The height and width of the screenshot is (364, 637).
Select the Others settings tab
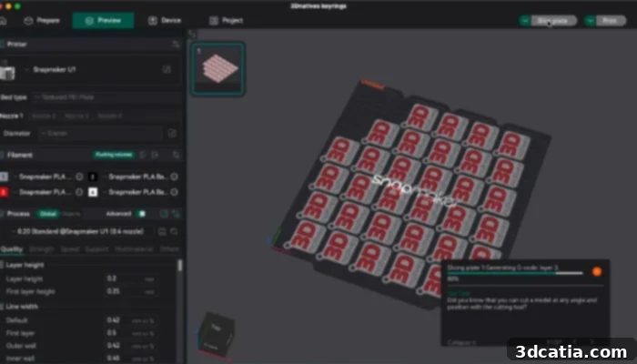click(169, 249)
